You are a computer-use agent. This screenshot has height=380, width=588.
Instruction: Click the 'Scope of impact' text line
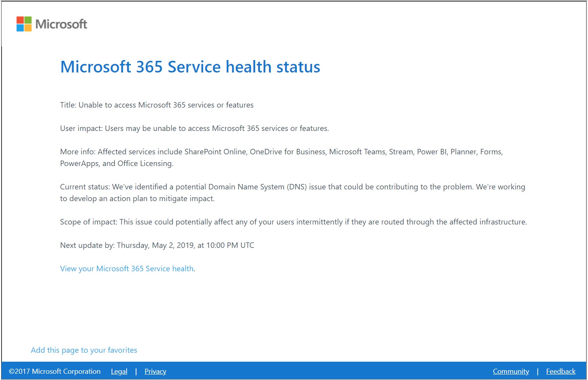[x=293, y=222]
